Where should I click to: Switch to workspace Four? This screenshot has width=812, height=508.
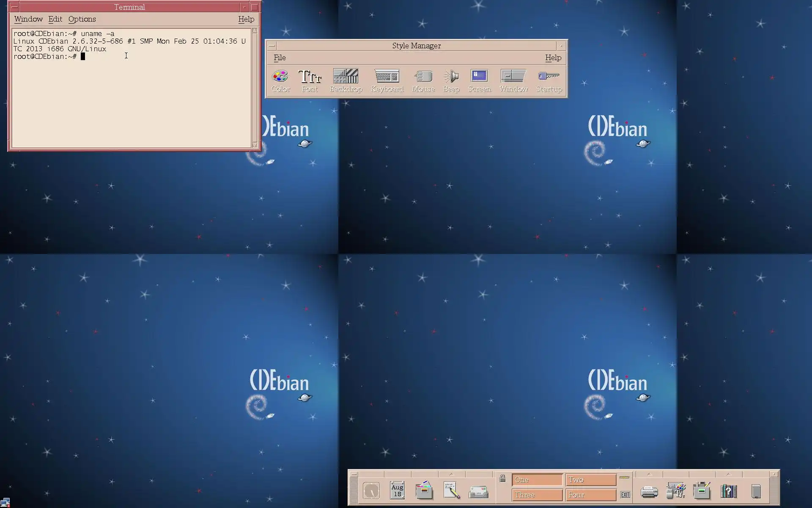click(590, 495)
